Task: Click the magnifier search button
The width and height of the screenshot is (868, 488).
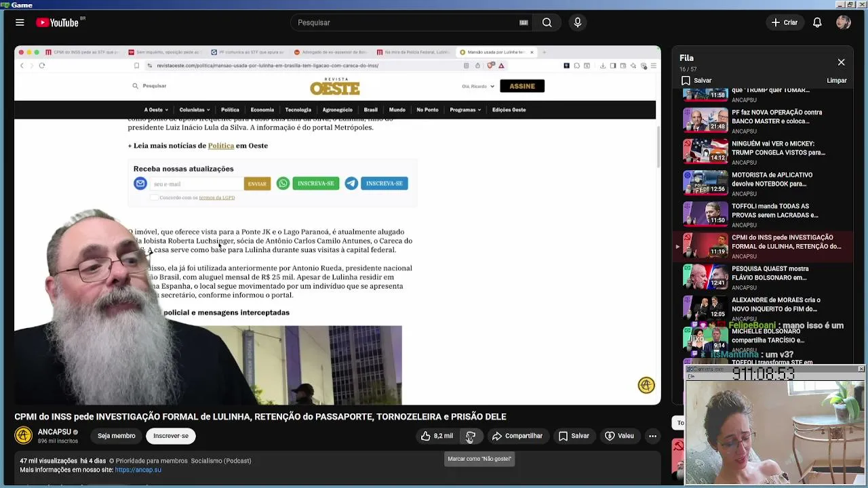Action: [547, 22]
